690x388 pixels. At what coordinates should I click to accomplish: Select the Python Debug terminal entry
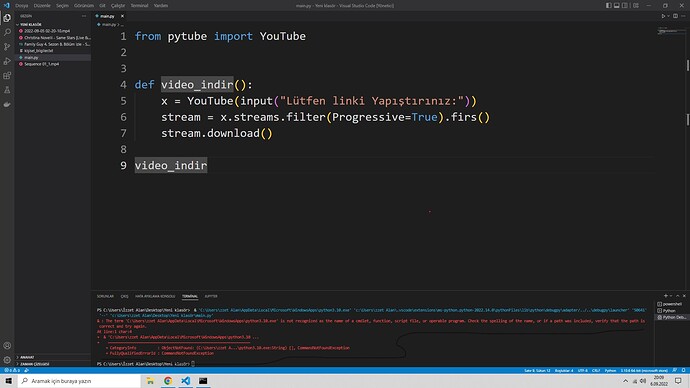click(x=672, y=317)
